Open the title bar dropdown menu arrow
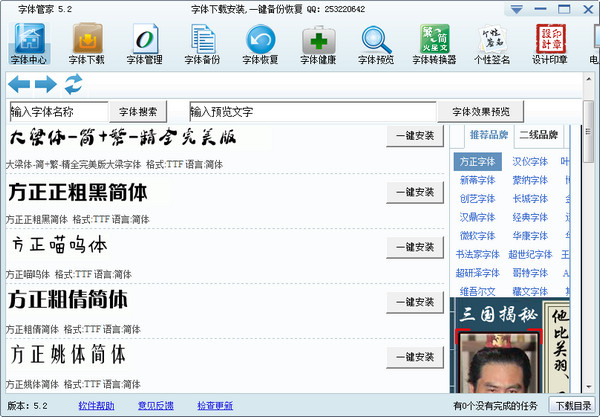Image resolution: width=600 pixels, height=417 pixels. click(515, 9)
